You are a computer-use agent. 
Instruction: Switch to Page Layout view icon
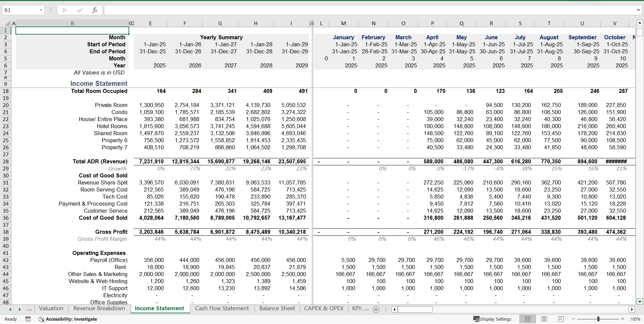544,319
